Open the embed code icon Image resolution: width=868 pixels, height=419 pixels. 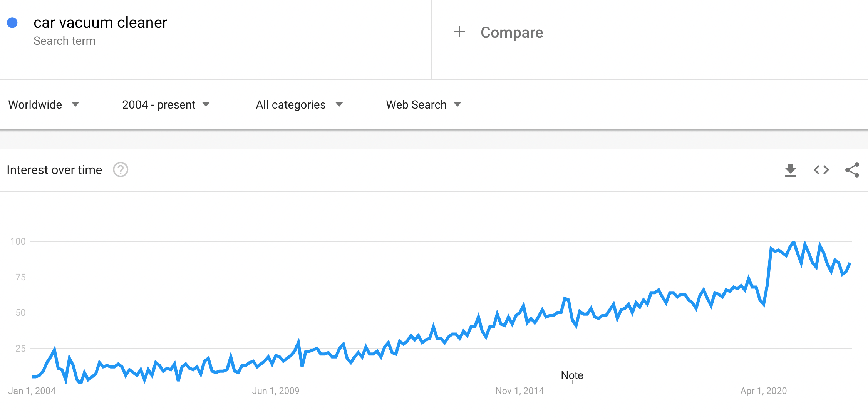821,170
